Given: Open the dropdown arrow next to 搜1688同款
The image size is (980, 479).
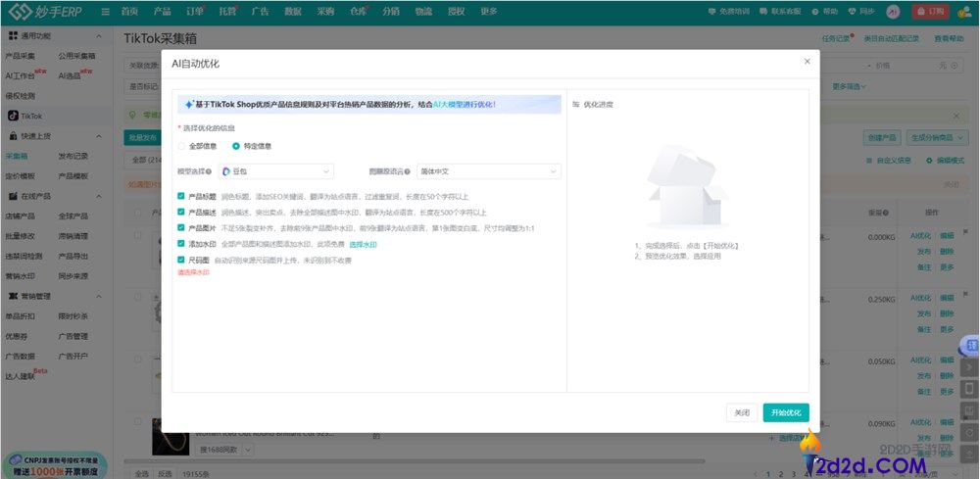Looking at the screenshot, I should coord(248,450).
